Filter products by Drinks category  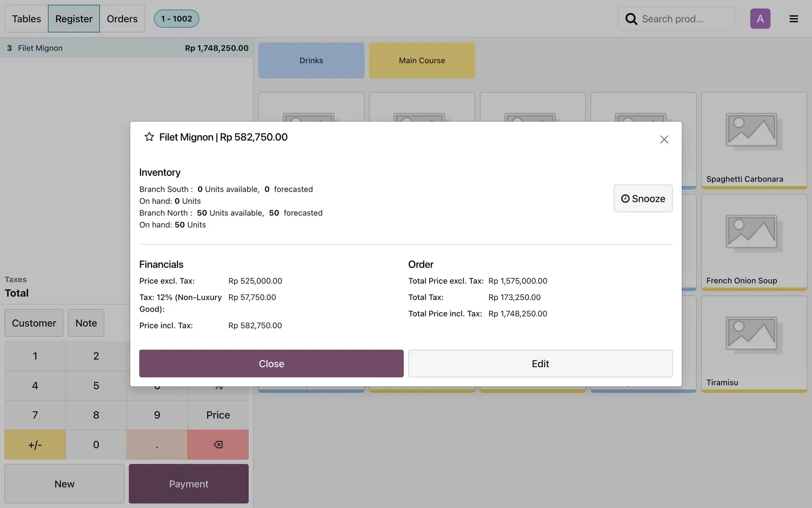click(311, 60)
